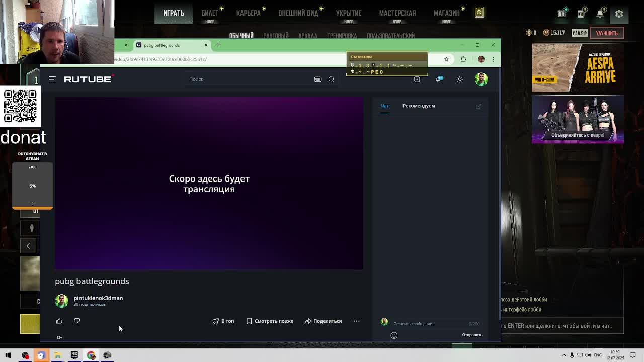The width and height of the screenshot is (644, 362).
Task: Open the ИГРАТЬ tab in PUBG
Action: point(174,13)
